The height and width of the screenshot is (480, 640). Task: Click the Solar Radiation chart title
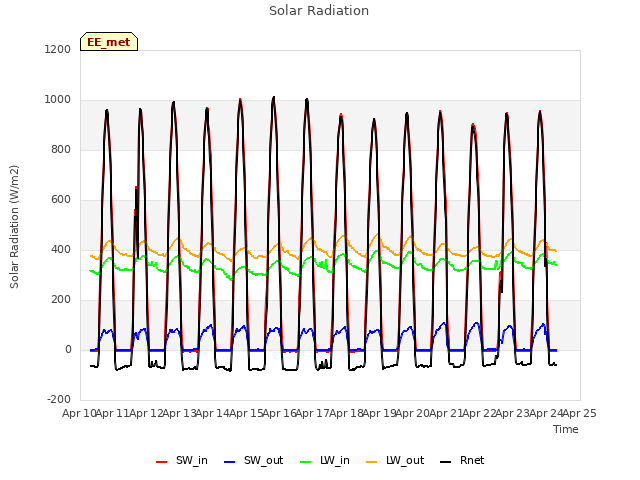[319, 11]
